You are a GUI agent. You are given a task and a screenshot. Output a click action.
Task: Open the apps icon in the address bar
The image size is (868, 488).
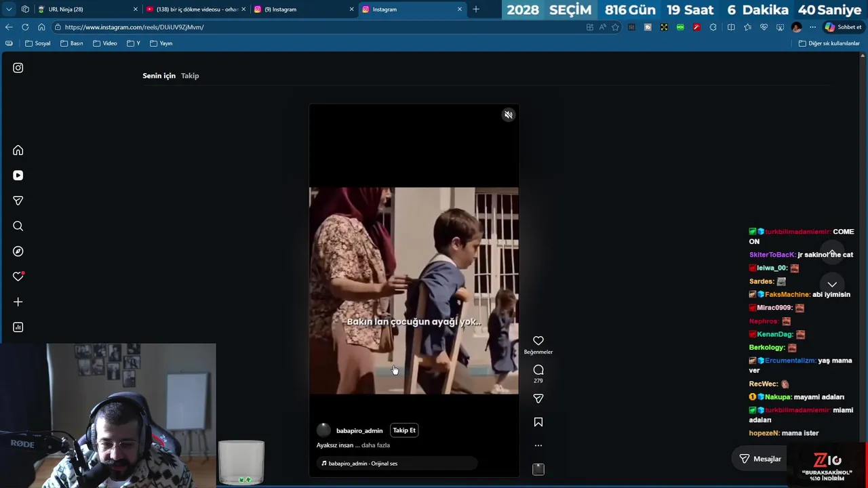(590, 27)
